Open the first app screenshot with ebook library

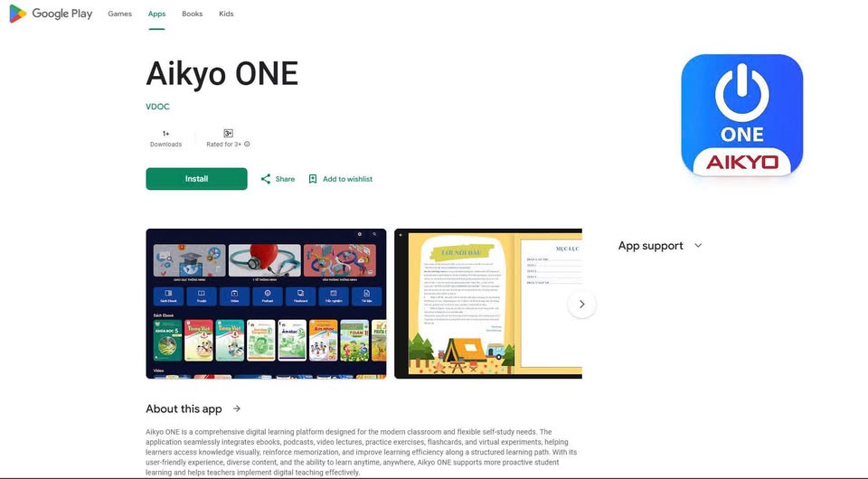tap(266, 304)
